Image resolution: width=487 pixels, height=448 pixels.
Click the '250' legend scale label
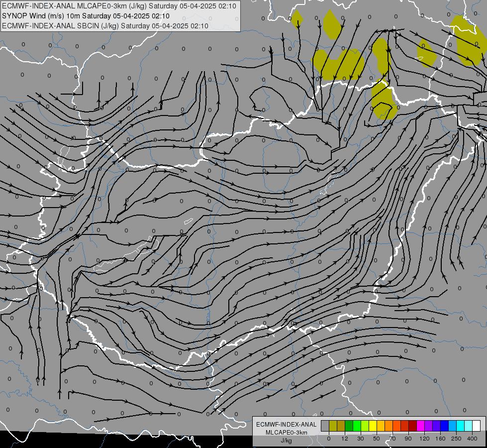click(456, 439)
